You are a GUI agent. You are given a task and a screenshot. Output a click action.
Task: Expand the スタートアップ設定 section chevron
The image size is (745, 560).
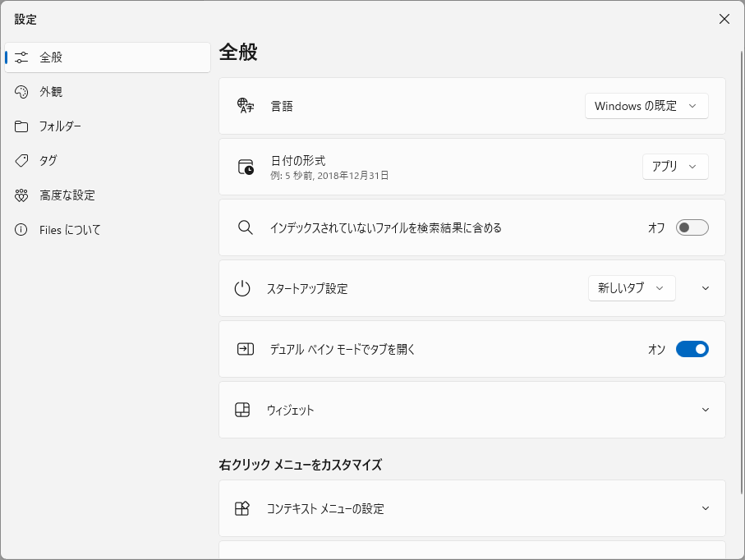tap(706, 288)
